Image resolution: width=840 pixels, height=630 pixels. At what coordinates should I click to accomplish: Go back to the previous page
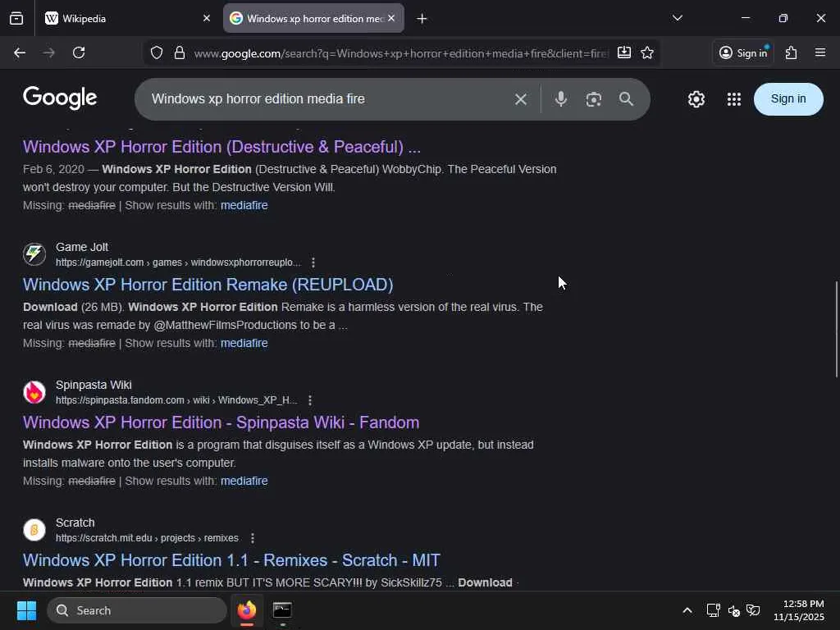click(20, 52)
